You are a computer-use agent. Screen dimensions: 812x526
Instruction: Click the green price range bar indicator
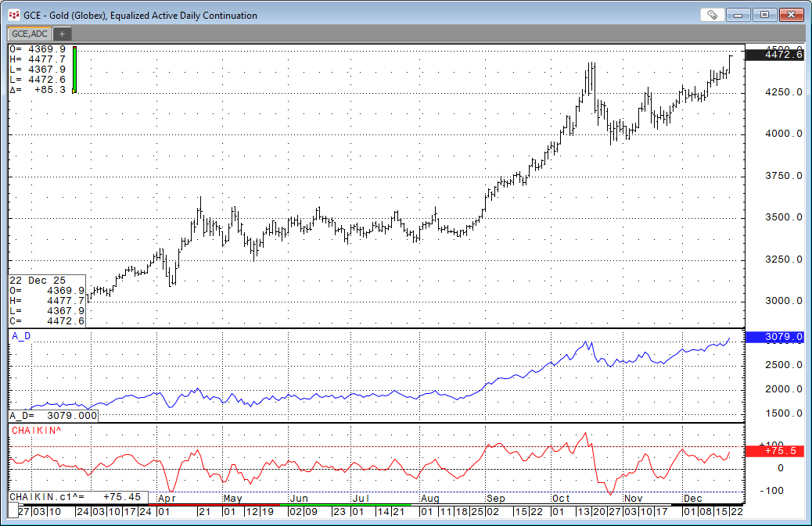[x=74, y=70]
